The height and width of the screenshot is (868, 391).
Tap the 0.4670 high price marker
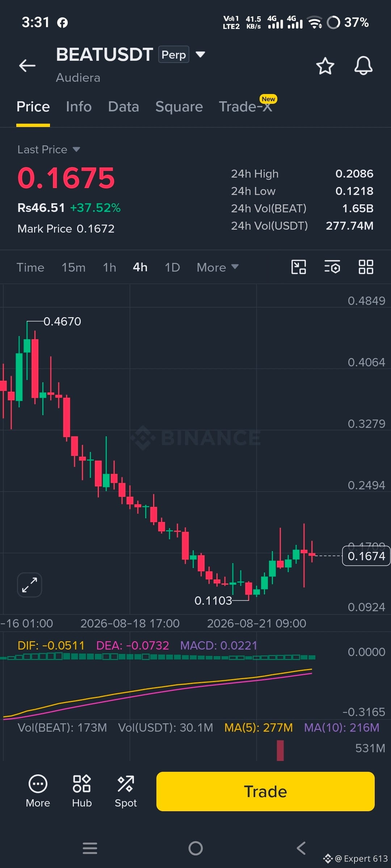(62, 321)
